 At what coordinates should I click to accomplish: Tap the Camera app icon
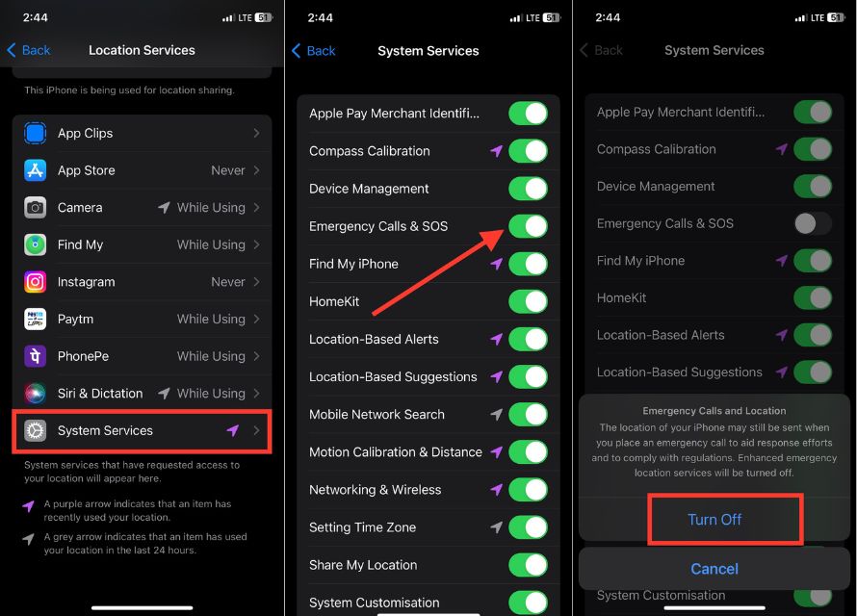[35, 208]
